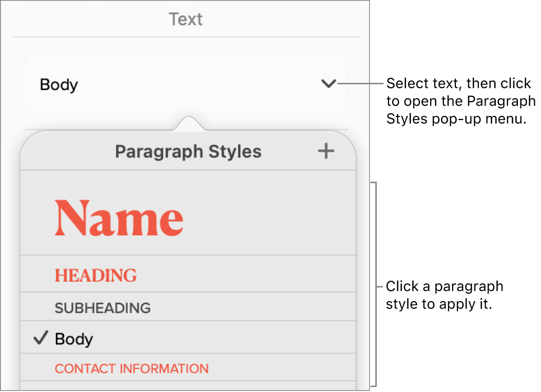The image size is (541, 392).
Task: Click the checkmark beside Body
Action: click(x=40, y=338)
